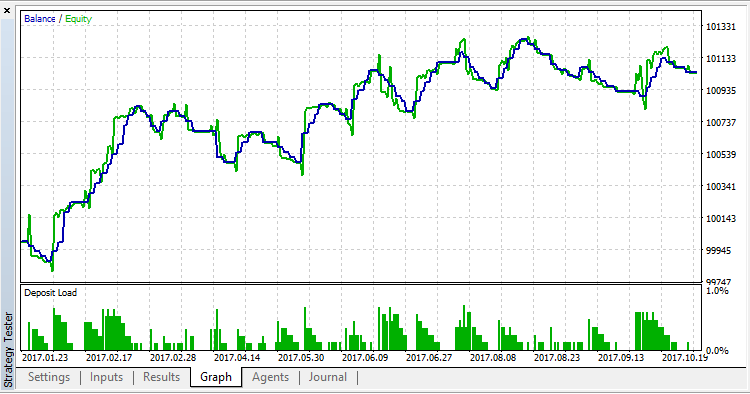Open the Inputs tab

point(106,377)
